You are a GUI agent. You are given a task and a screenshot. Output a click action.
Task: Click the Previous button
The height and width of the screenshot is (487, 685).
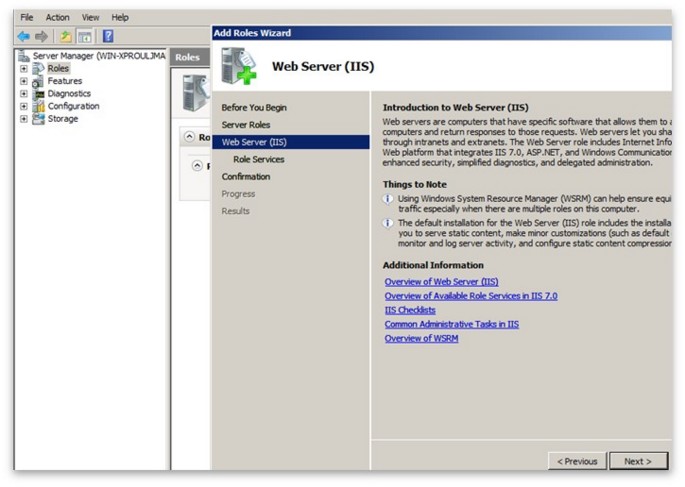[x=577, y=461]
